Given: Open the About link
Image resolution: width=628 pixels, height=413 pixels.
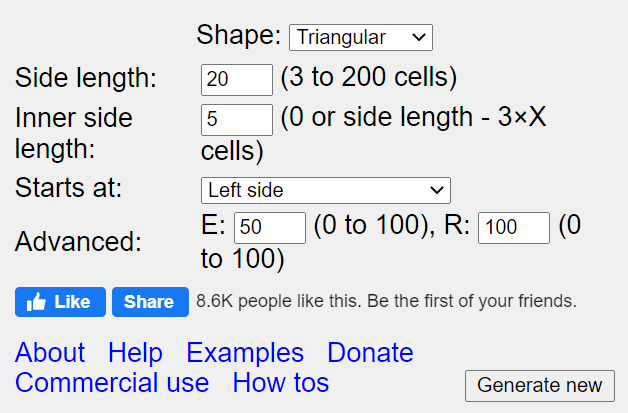Looking at the screenshot, I should pos(50,353).
